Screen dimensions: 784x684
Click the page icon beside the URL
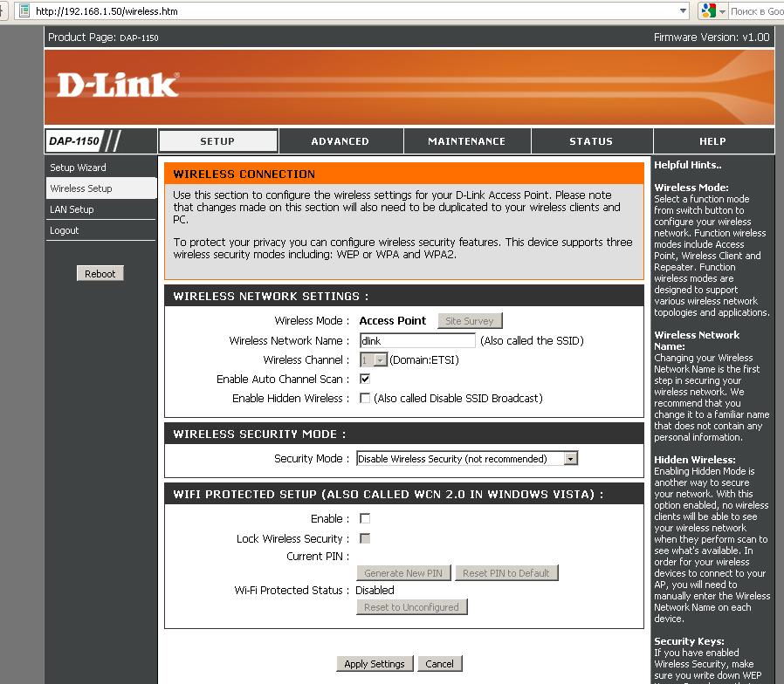[x=24, y=10]
